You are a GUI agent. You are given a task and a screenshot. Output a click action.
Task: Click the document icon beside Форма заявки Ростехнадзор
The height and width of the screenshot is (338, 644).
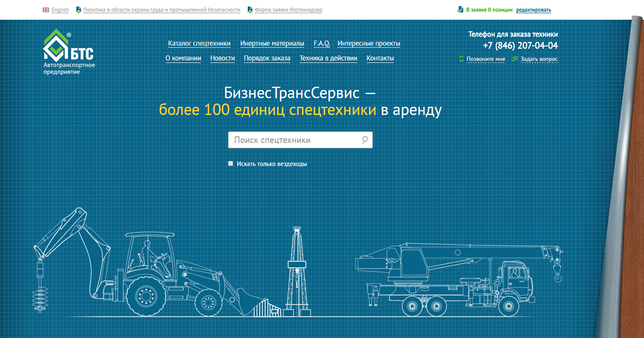click(251, 10)
